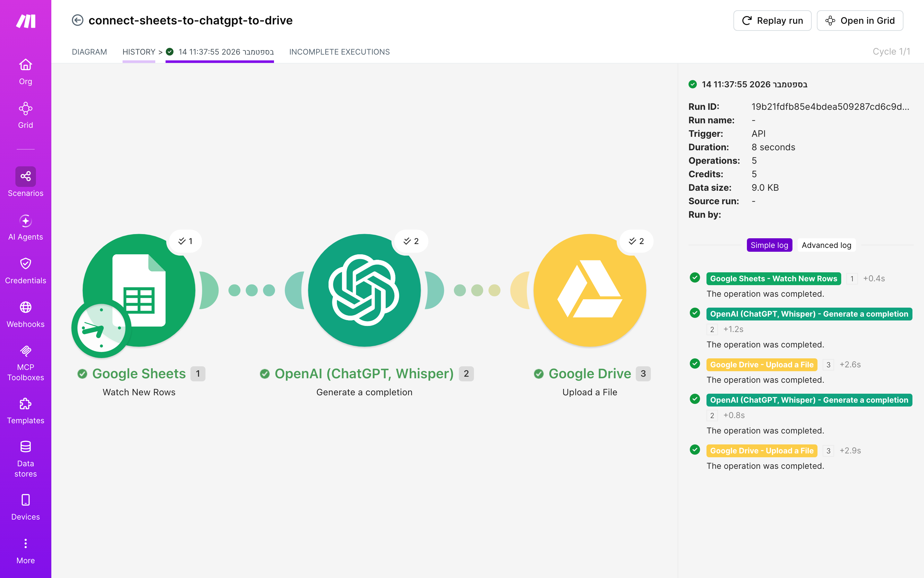
Task: Open MCP Toolboxes
Action: click(26, 363)
